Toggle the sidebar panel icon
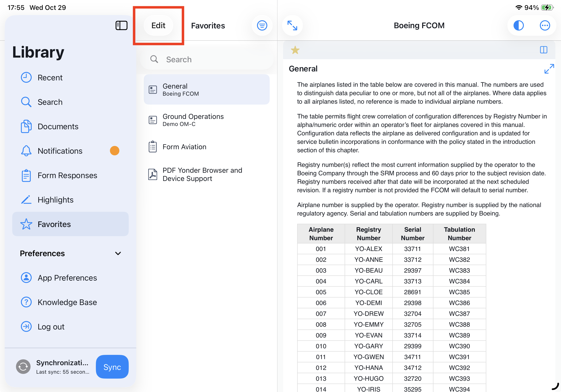 [121, 25]
